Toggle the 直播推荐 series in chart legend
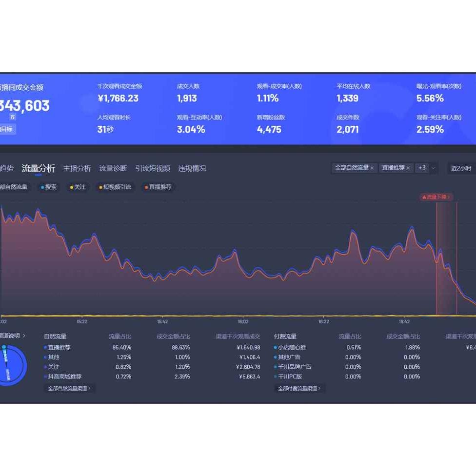This screenshot has height=476, width=476. click(x=158, y=187)
